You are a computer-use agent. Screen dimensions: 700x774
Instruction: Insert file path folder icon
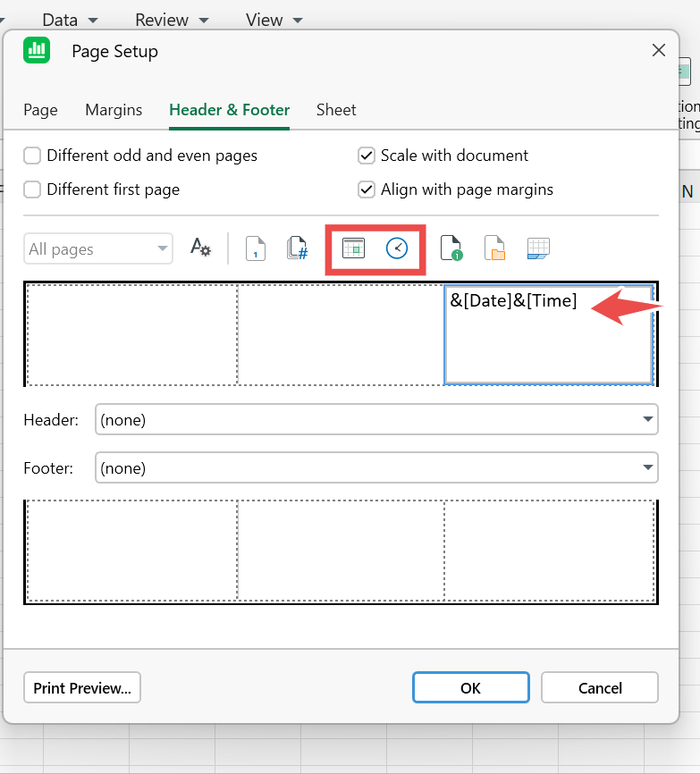pos(494,248)
